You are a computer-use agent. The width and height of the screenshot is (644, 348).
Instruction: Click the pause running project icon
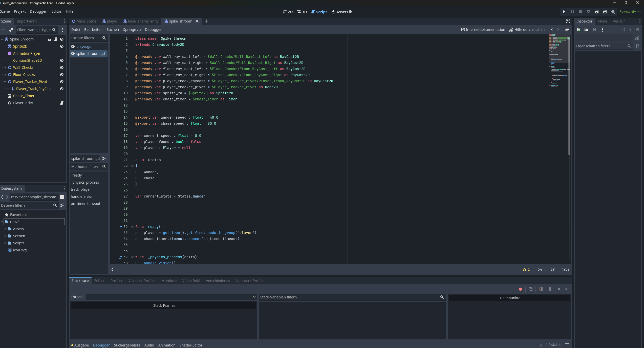572,12
